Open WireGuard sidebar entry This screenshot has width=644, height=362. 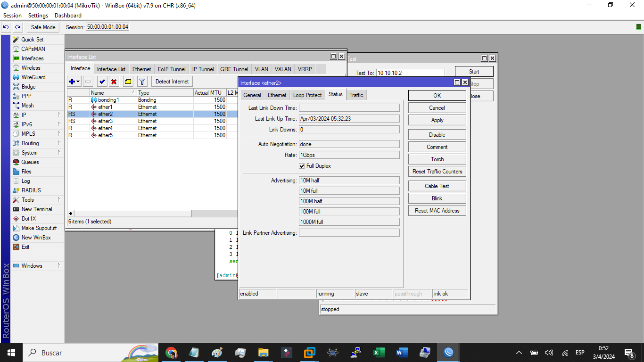[x=33, y=77]
